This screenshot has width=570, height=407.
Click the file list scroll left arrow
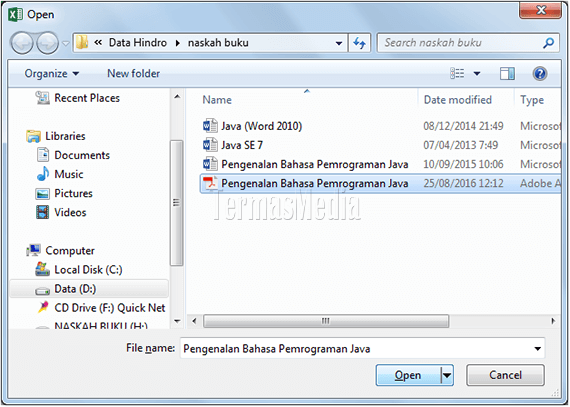(194, 321)
